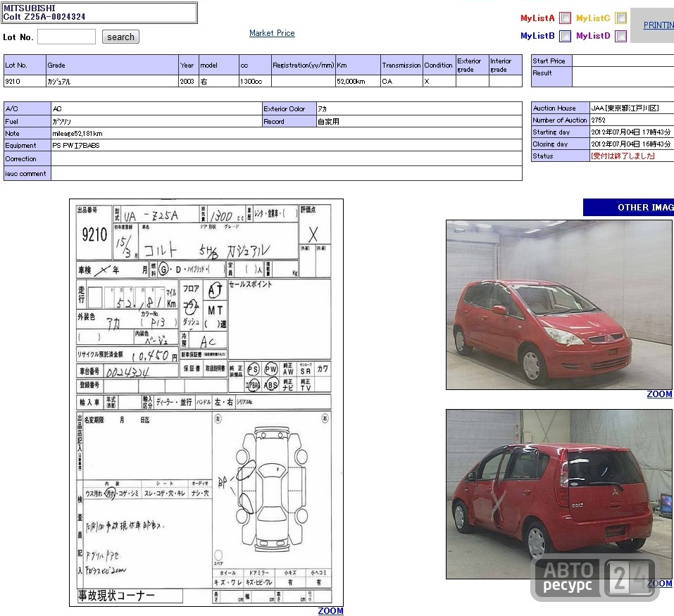Tick the MyListB checkbox

point(566,36)
